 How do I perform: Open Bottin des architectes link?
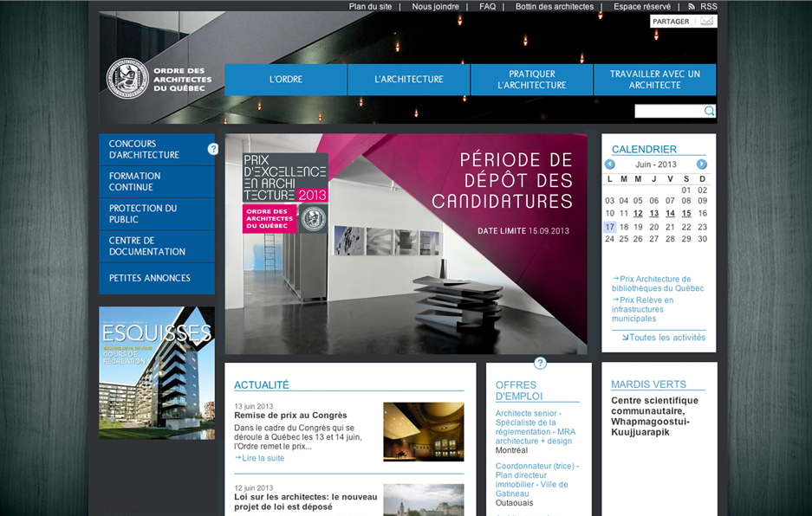tap(555, 7)
